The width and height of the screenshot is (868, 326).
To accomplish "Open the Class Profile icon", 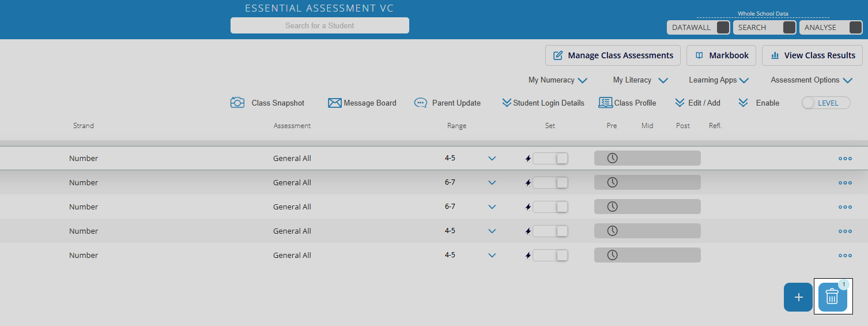I will point(606,103).
